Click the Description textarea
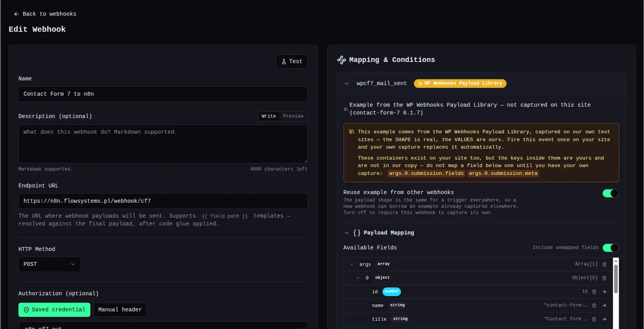This screenshot has width=644, height=329. pyautogui.click(x=163, y=144)
